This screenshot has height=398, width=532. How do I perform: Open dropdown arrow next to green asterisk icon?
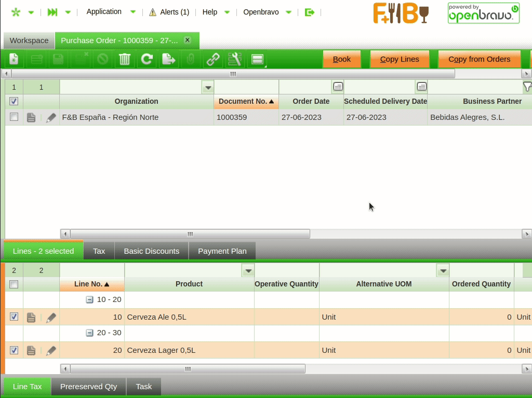click(x=31, y=12)
